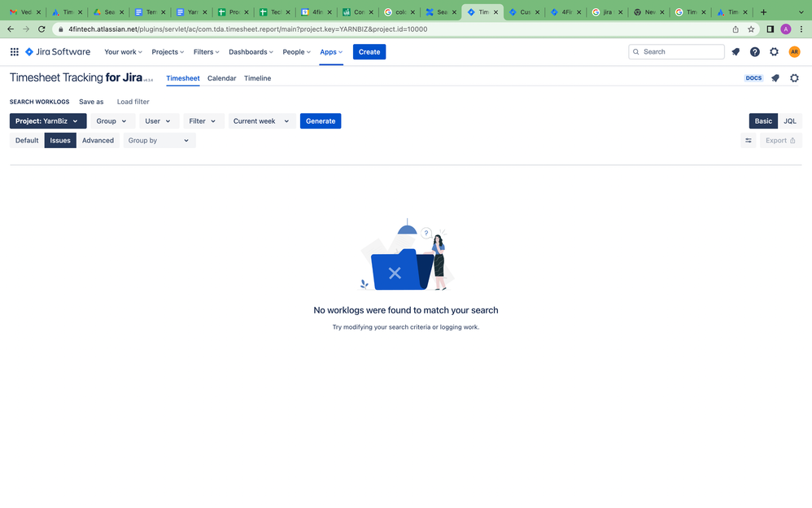Viewport: 812px width, 508px height.
Task: Click the browser forward arrow
Action: pyautogui.click(x=26, y=29)
